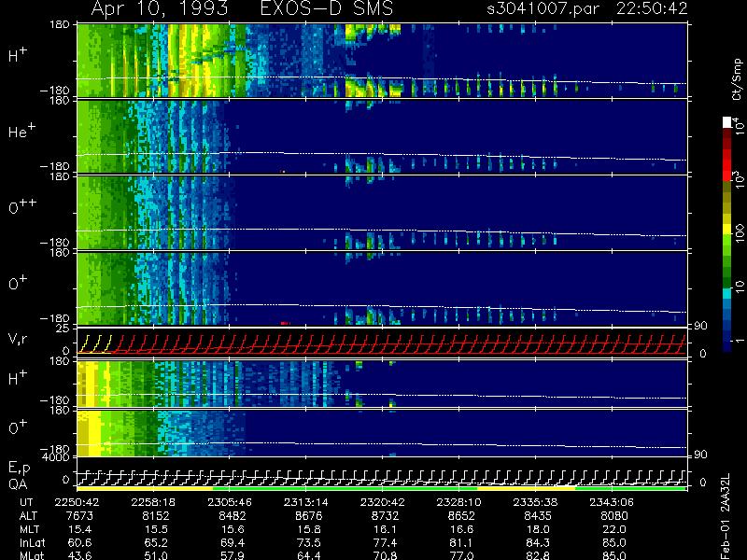Image resolution: width=747 pixels, height=560 pixels.
Task: Click the header time '22:50:42'
Action: (652, 8)
